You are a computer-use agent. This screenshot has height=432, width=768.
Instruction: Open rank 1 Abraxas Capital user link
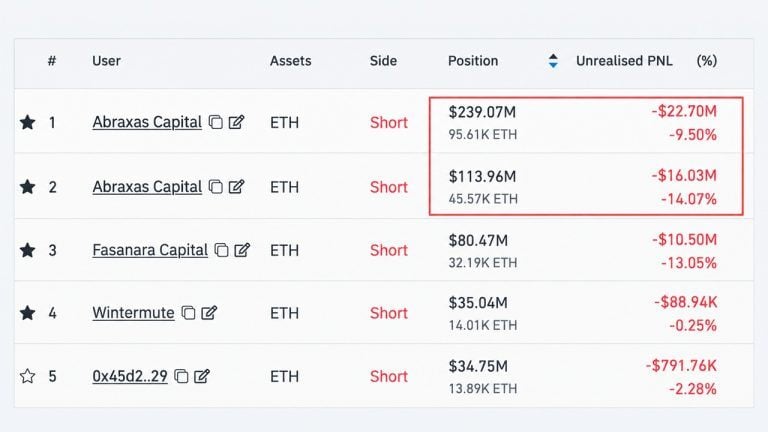tap(147, 122)
